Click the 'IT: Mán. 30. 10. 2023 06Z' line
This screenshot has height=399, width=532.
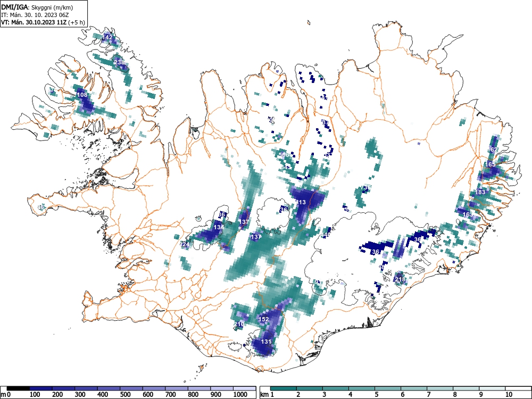(35, 15)
